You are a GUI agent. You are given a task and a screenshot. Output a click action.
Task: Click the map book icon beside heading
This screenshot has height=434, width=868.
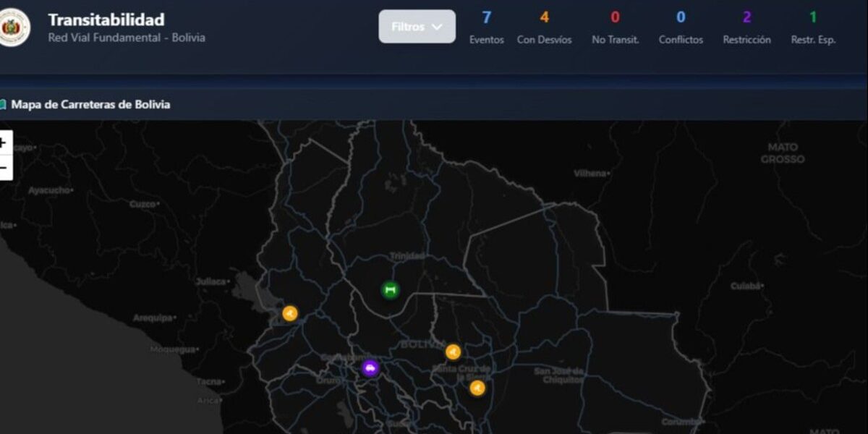tap(3, 105)
